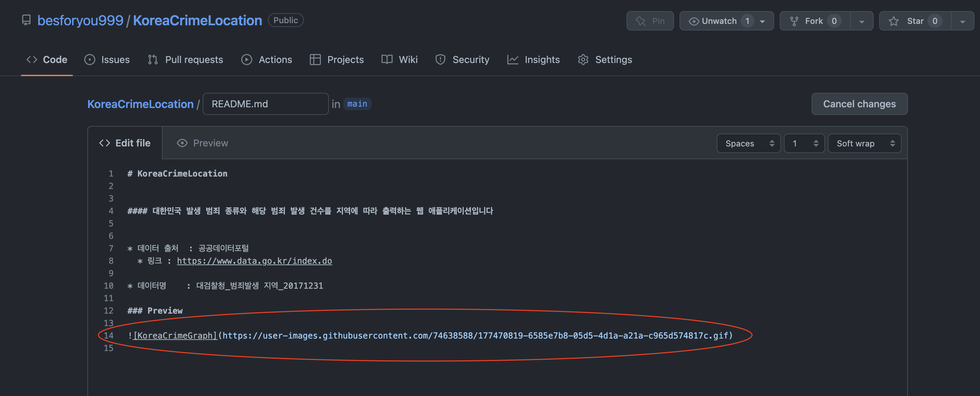Click the Pin repository button
This screenshot has height=396, width=980.
[x=650, y=21]
